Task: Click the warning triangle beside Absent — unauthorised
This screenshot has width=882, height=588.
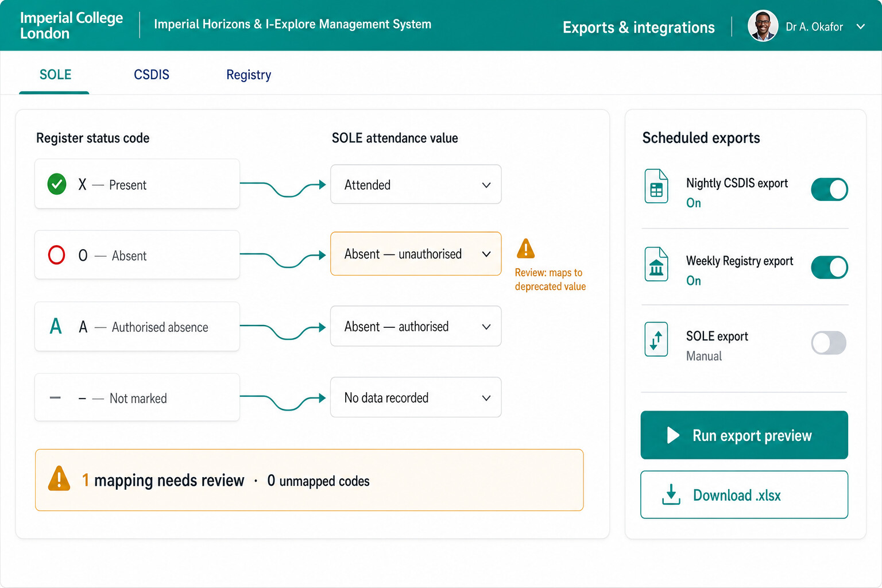Action: coord(525,249)
